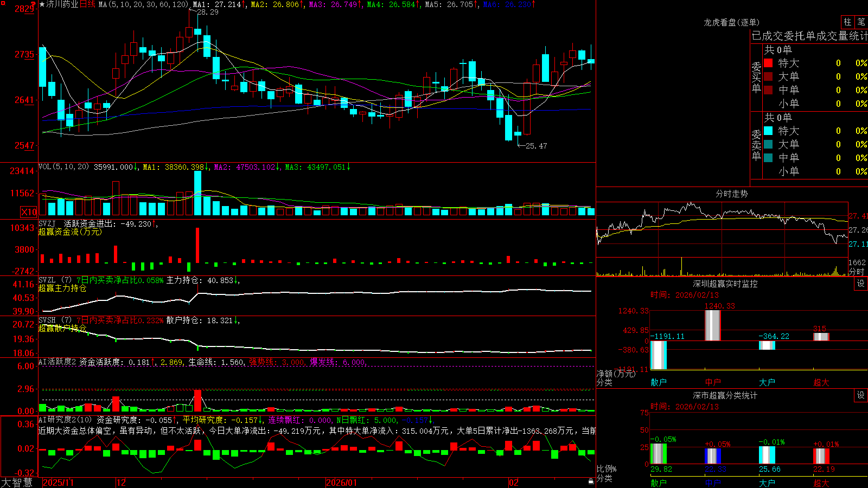Click the 散户持仓: 18.321 value
Viewport: 868px width, 488px height.
pos(200,320)
